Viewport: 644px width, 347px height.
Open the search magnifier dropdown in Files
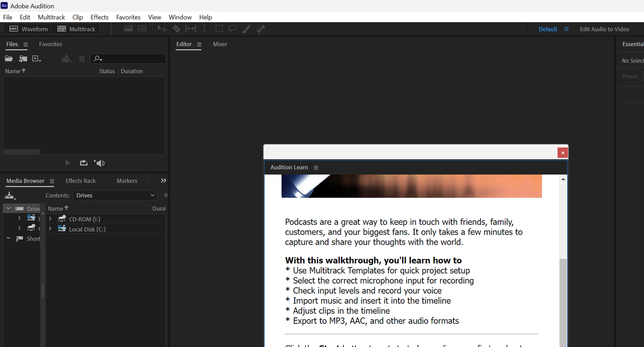coord(98,59)
